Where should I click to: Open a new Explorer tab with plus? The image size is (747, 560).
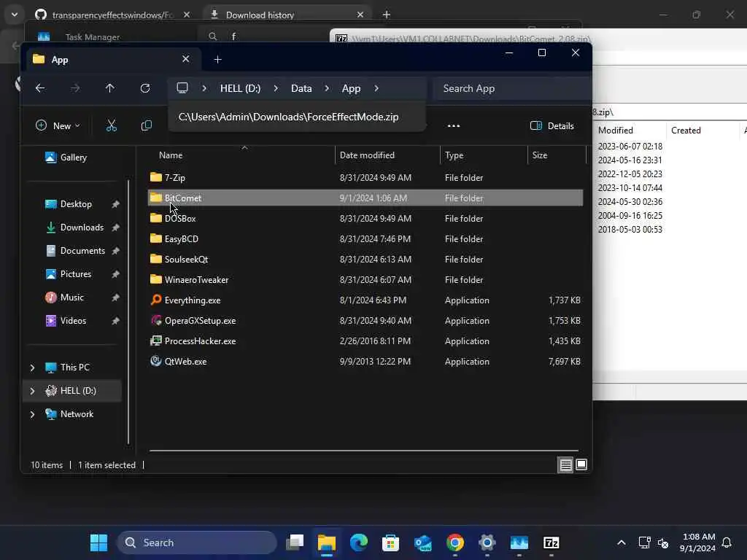coord(217,60)
